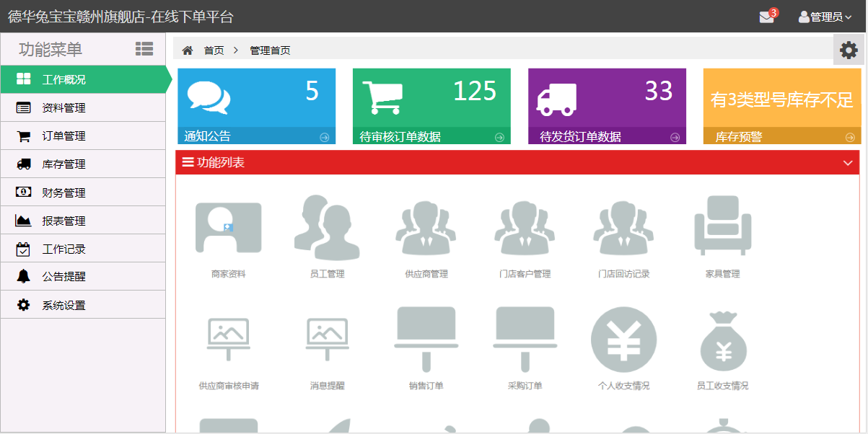This screenshot has height=434, width=868.
Task: Select 库存管理 in the sidebar menu
Action: 63,164
